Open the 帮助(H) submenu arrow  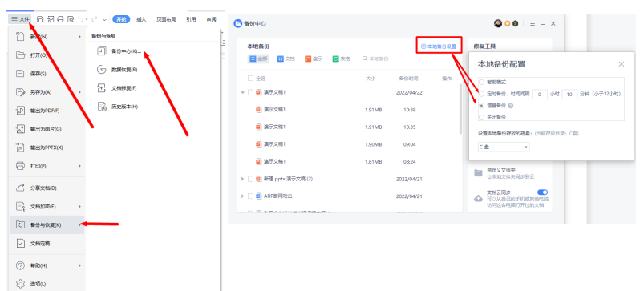(79, 265)
